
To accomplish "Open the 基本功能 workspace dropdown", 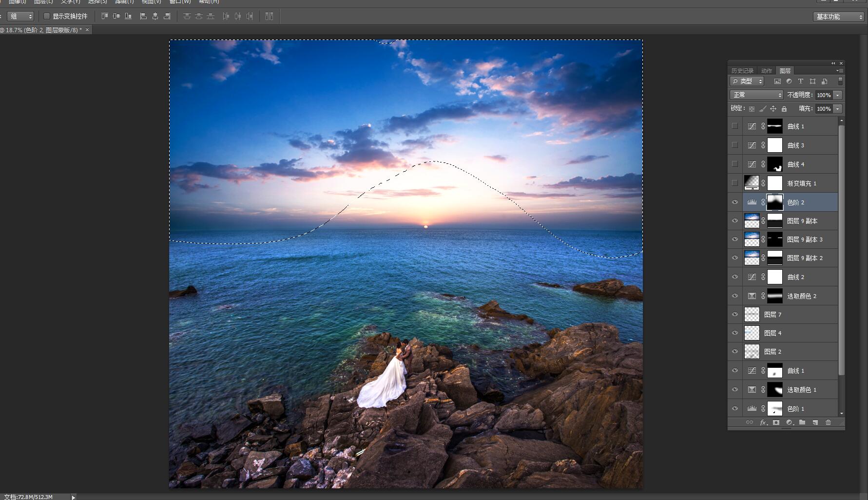I will (838, 17).
